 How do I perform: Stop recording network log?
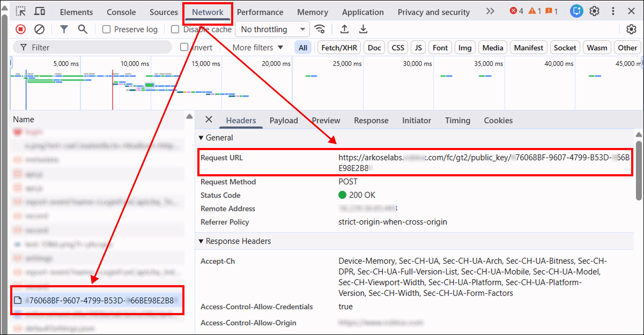[20, 29]
